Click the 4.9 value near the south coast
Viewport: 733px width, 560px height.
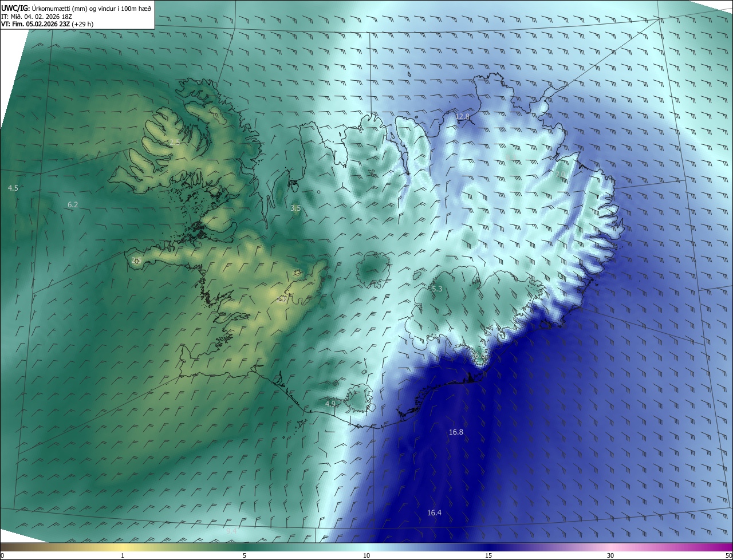(x=330, y=404)
